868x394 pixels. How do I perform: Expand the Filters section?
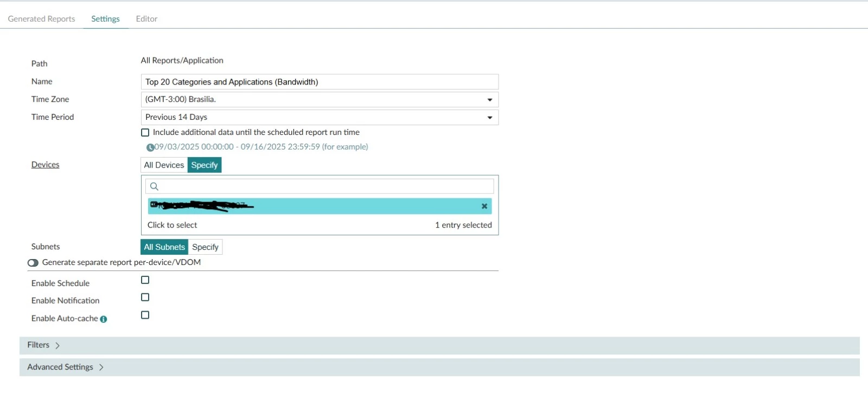[439, 346]
